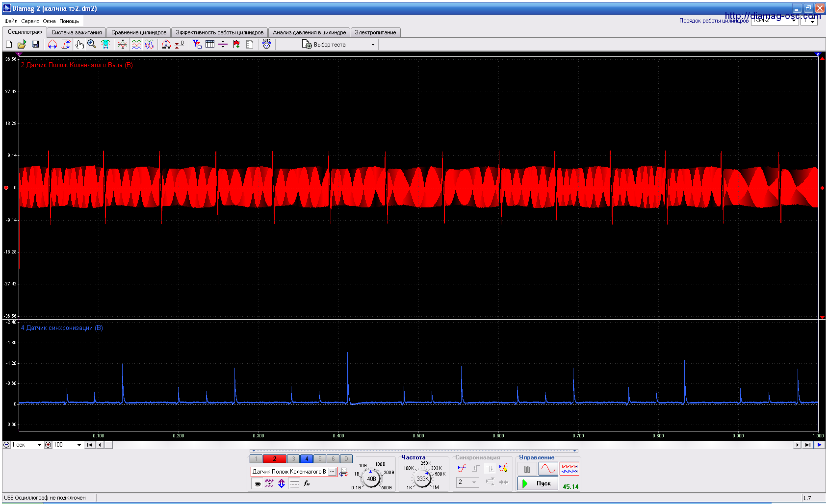Select the Осциллограф tab
Viewport: 828px width, 504px height.
[25, 32]
